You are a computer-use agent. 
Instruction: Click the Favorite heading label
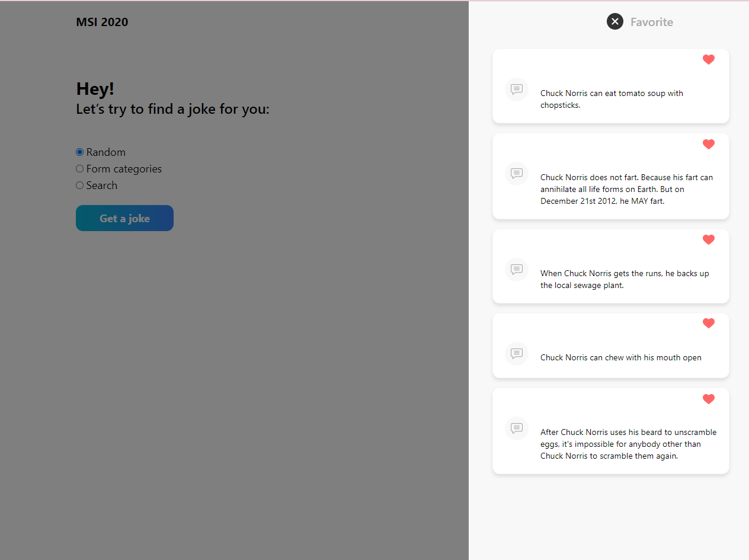[652, 22]
